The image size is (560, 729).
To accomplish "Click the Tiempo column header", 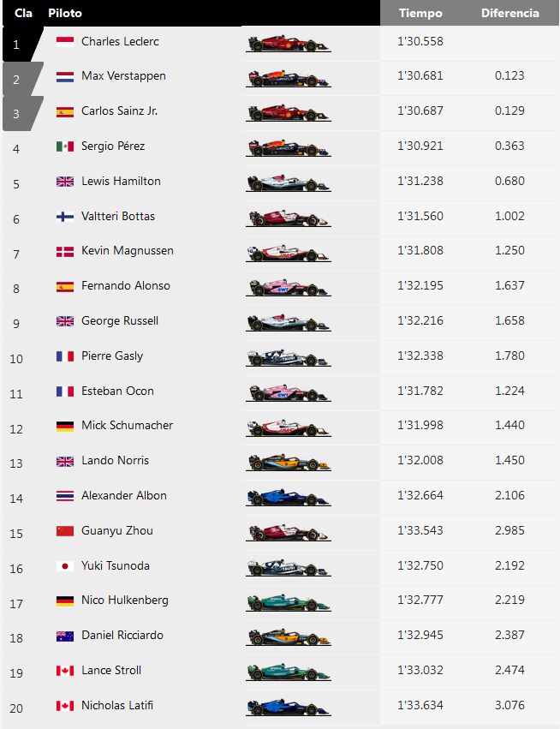I will 420,13.
